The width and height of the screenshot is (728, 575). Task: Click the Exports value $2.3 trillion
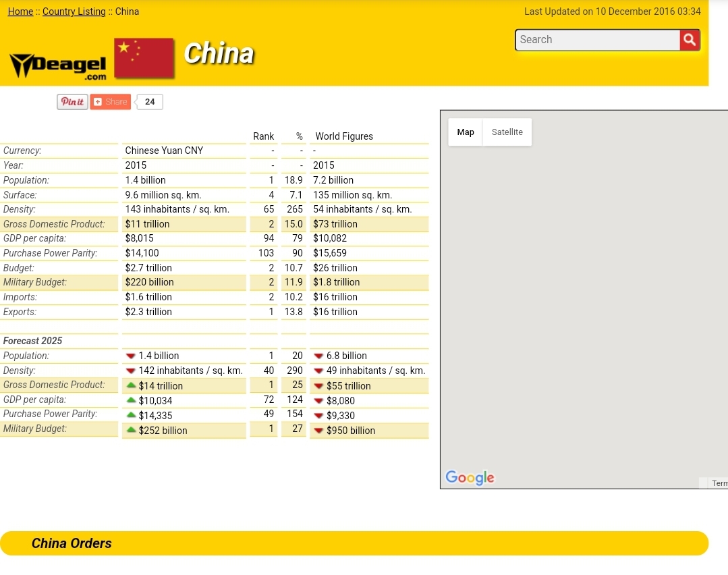[148, 312]
